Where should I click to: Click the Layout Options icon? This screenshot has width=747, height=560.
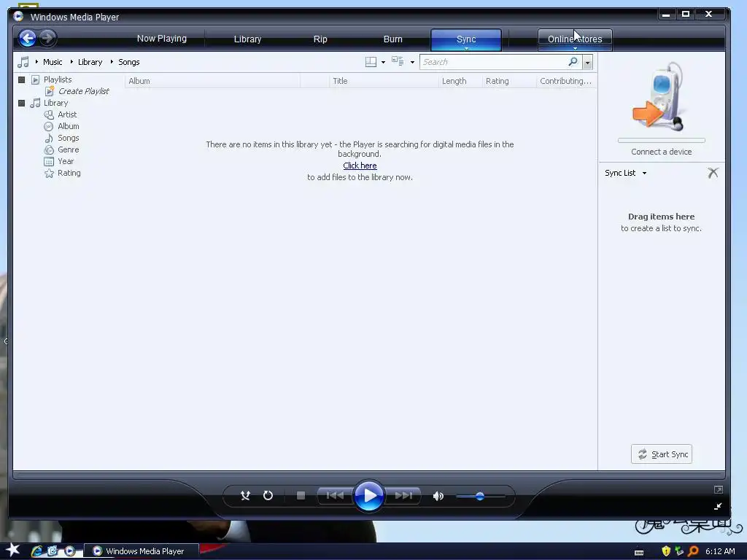coord(371,62)
